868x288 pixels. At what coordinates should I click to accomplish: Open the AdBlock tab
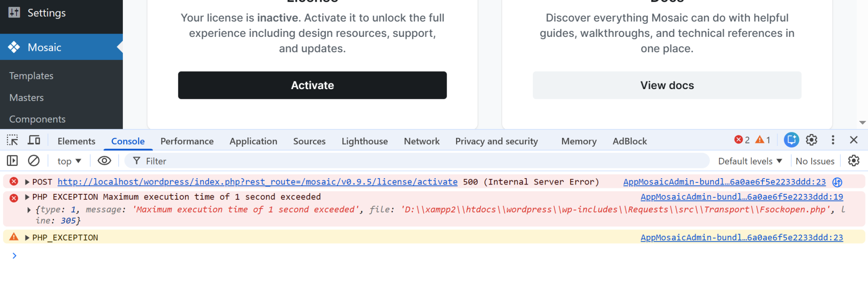click(630, 141)
